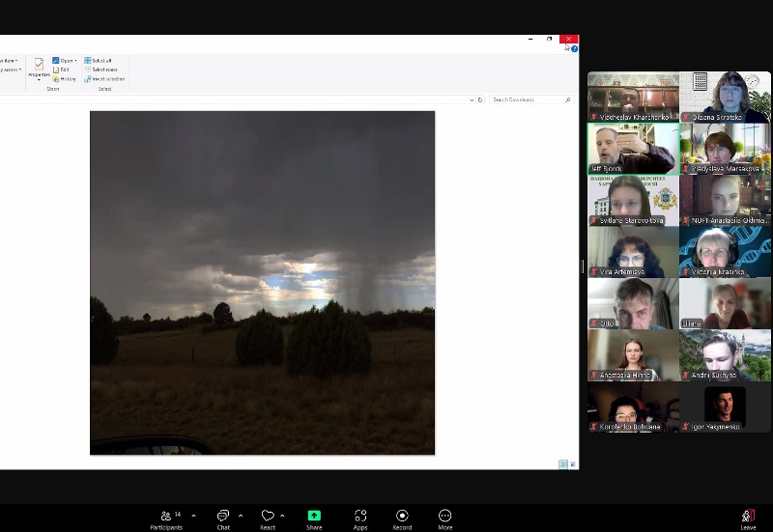Select Vladyslava Marsakova video tile
Image resolution: width=773 pixels, height=532 pixels.
pyautogui.click(x=726, y=149)
